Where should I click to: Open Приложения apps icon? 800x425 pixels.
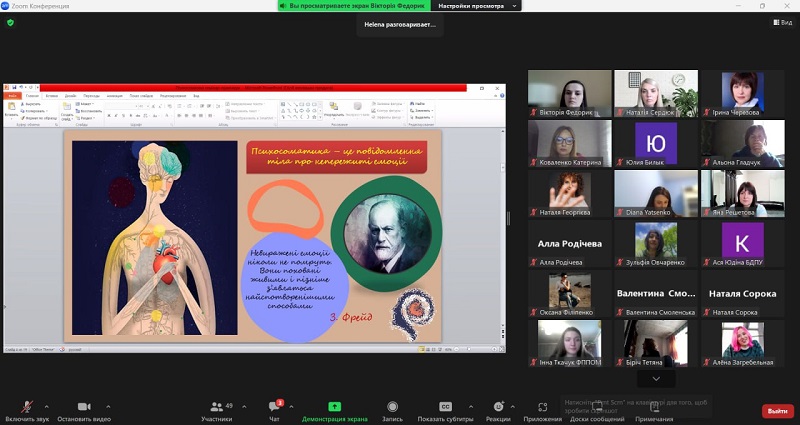click(542, 406)
